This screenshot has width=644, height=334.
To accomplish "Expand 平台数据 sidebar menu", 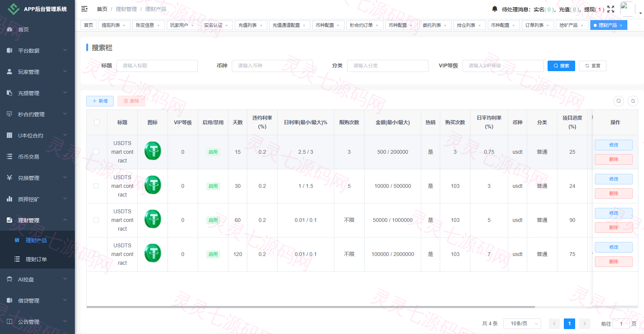I will click(x=37, y=50).
